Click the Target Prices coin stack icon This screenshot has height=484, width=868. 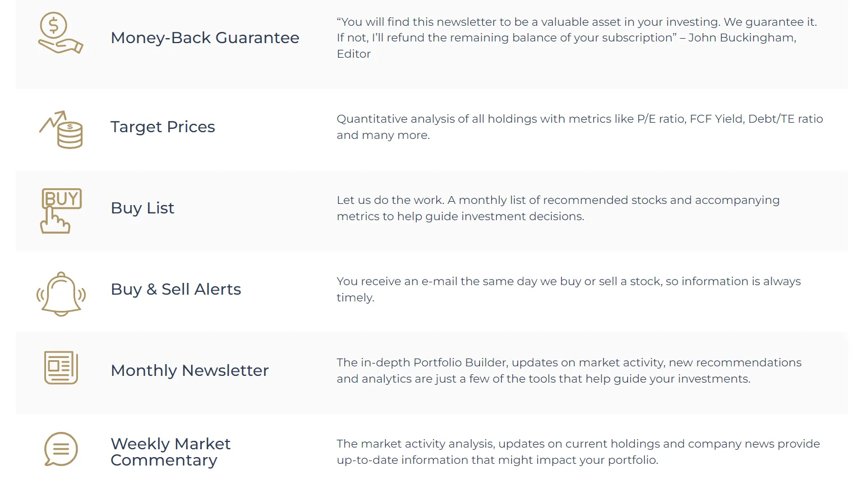[x=62, y=129]
